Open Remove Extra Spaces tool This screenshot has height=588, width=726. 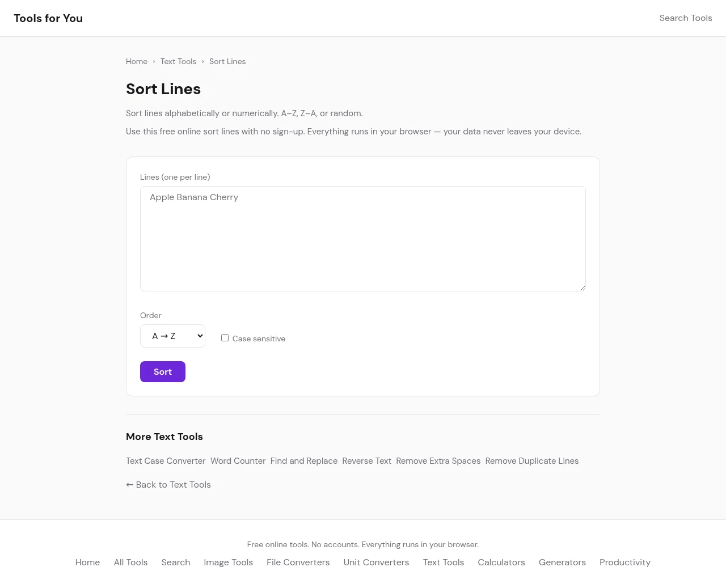[x=438, y=461]
